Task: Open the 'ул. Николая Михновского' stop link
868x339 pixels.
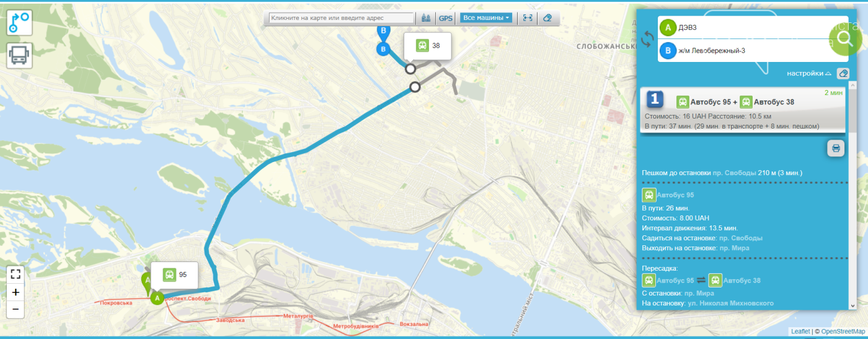Action: coord(730,303)
